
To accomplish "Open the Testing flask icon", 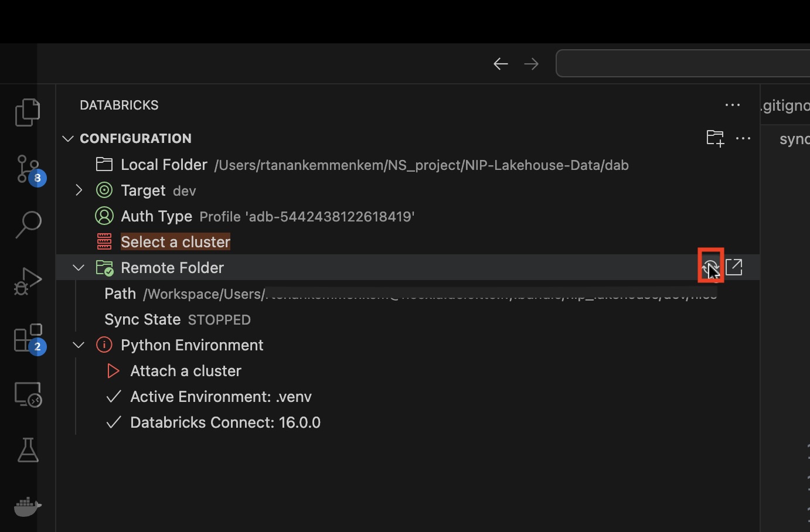I will tap(28, 450).
